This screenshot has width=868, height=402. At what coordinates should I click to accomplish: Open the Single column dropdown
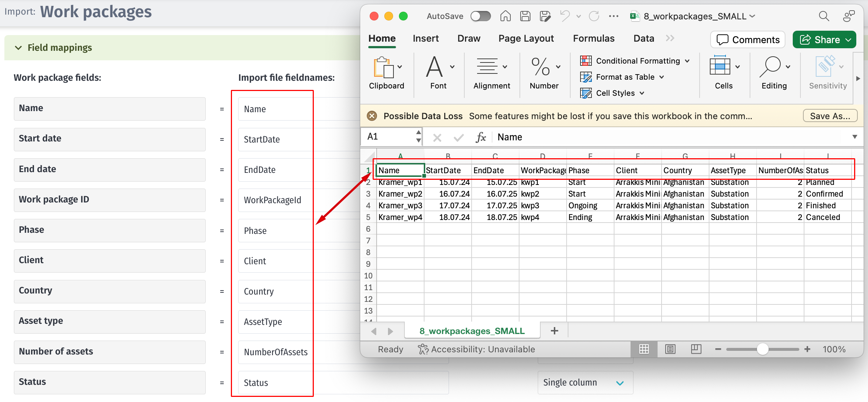(x=585, y=383)
